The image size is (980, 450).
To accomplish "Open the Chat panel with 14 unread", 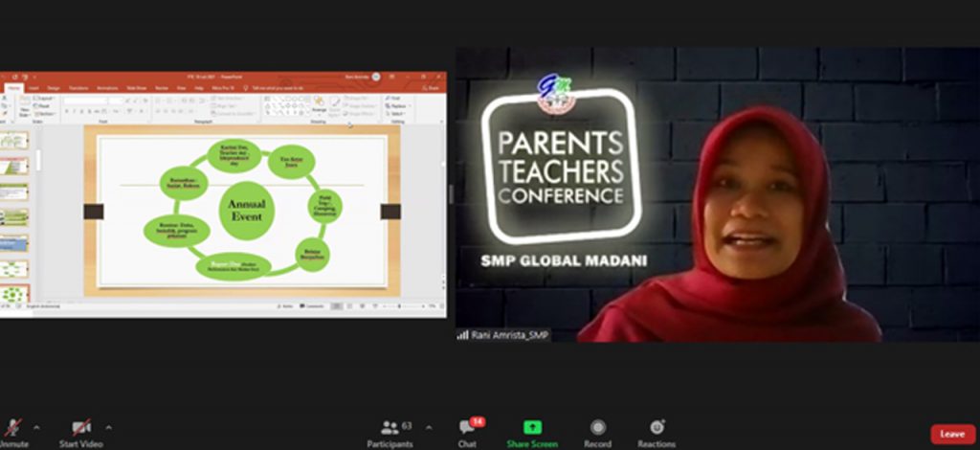I will pos(467,433).
